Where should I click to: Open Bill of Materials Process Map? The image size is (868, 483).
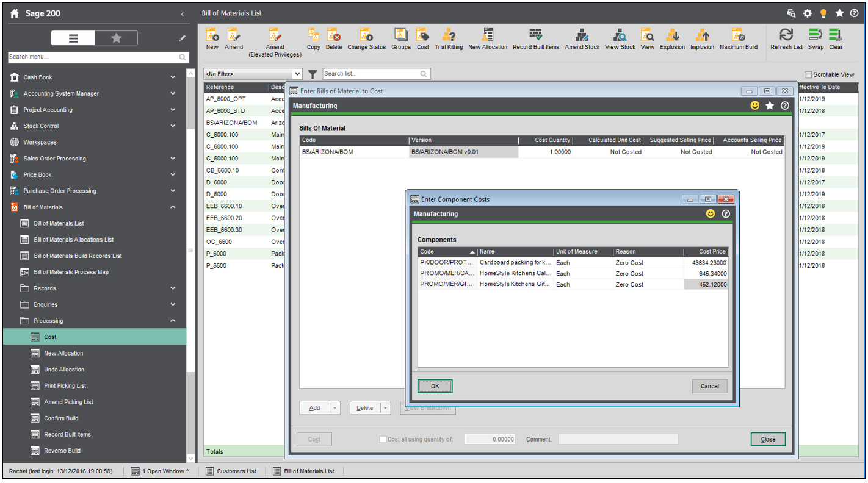(71, 272)
